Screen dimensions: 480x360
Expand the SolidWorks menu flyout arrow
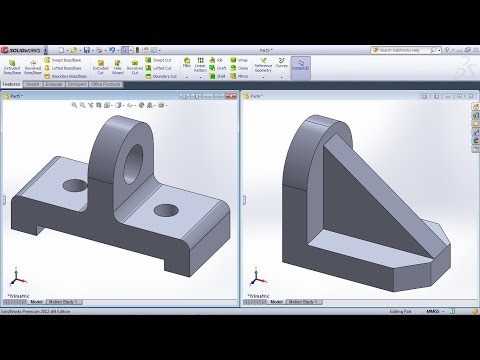46,50
